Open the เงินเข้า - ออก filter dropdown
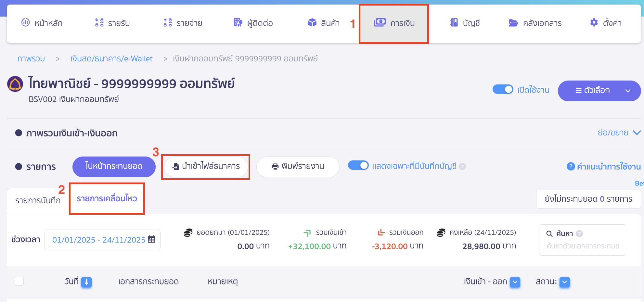The width and height of the screenshot is (644, 302). tap(514, 282)
